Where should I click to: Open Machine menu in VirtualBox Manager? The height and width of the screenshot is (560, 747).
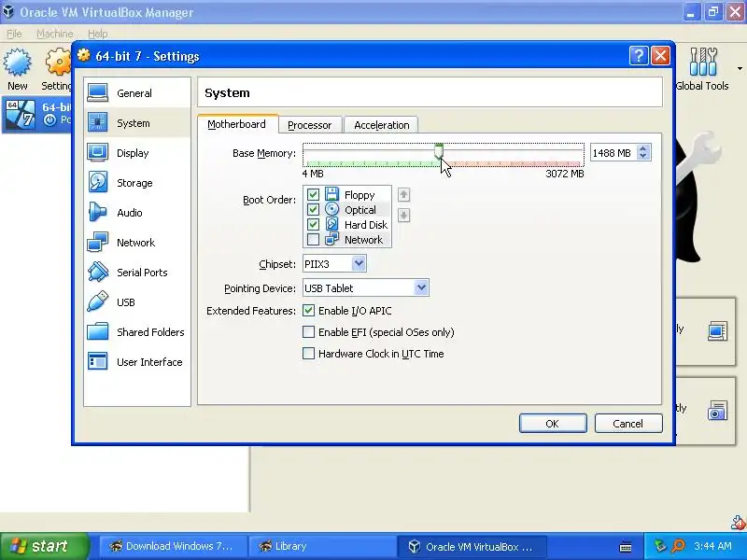tap(55, 34)
